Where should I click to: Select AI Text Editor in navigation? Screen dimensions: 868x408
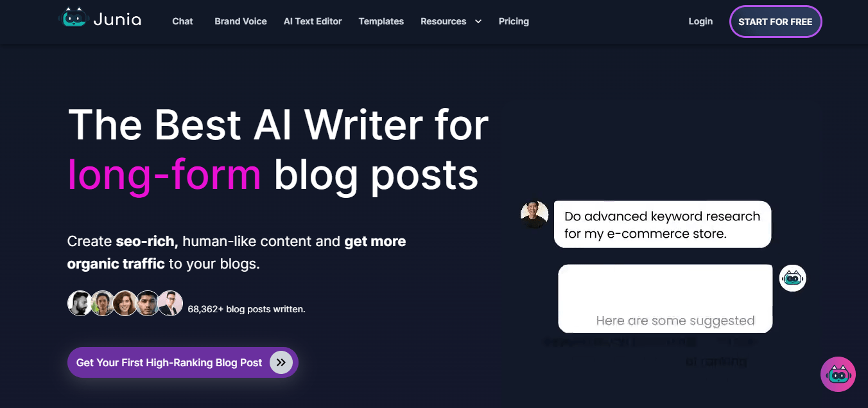pos(313,21)
